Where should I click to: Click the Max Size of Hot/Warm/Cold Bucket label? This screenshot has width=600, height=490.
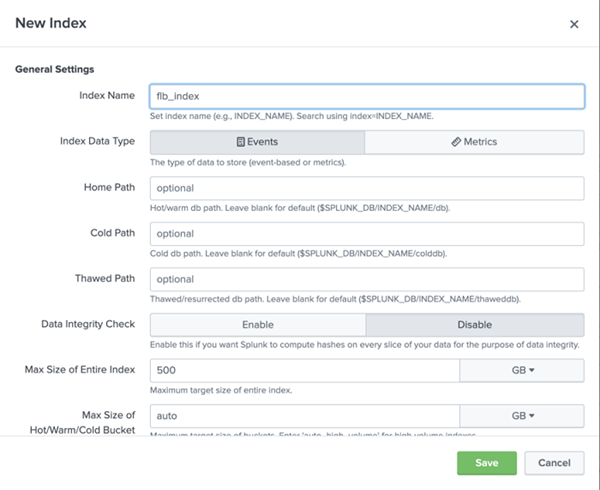pyautogui.click(x=82, y=423)
